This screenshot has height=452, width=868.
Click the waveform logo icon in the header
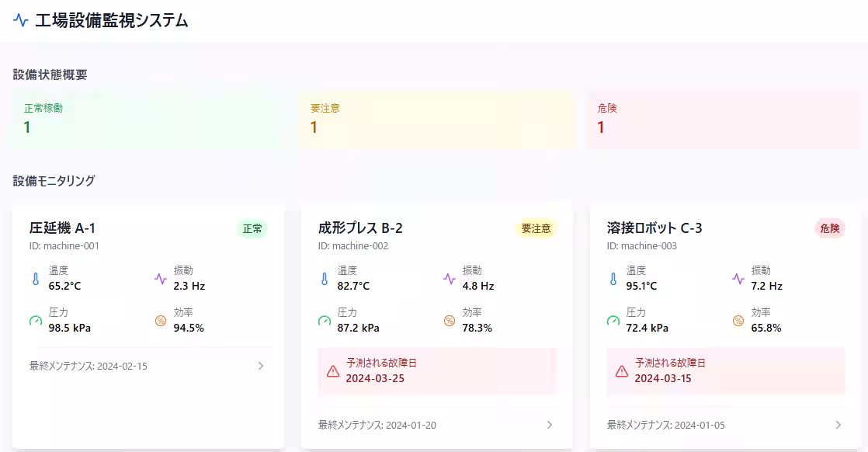tap(21, 21)
